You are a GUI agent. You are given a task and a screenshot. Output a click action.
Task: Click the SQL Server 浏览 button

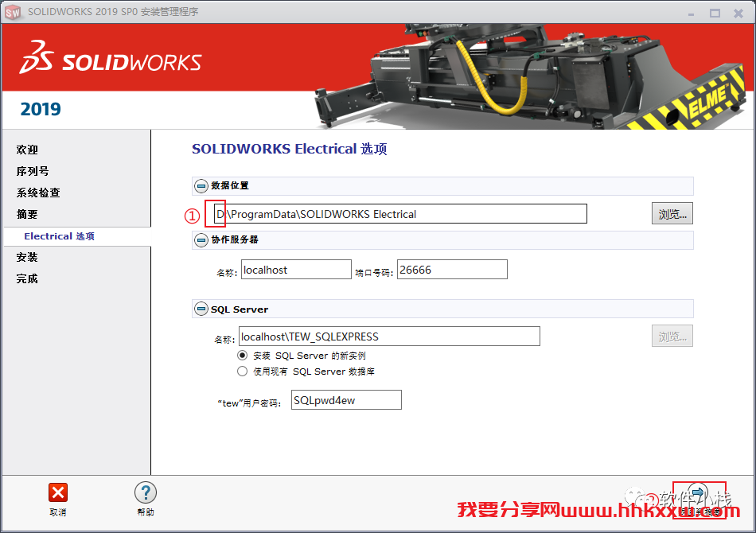[x=672, y=336]
